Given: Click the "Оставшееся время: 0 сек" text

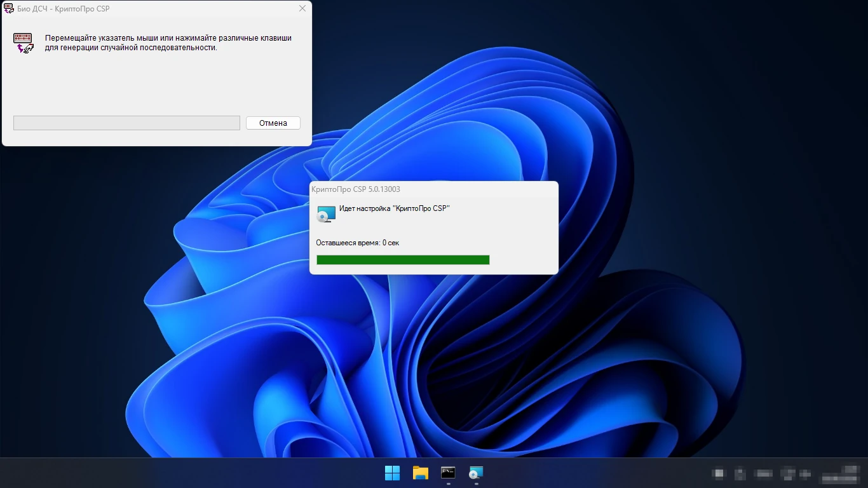Looking at the screenshot, I should pyautogui.click(x=358, y=243).
